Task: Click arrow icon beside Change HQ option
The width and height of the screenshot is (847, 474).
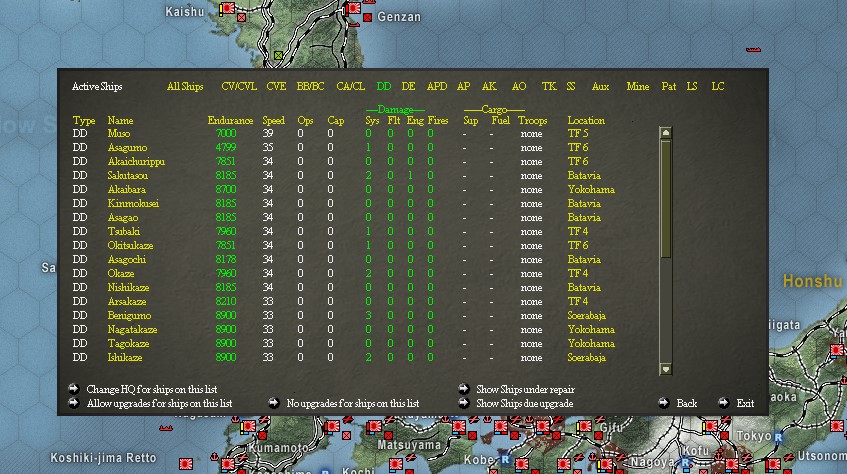Action: pyautogui.click(x=73, y=389)
